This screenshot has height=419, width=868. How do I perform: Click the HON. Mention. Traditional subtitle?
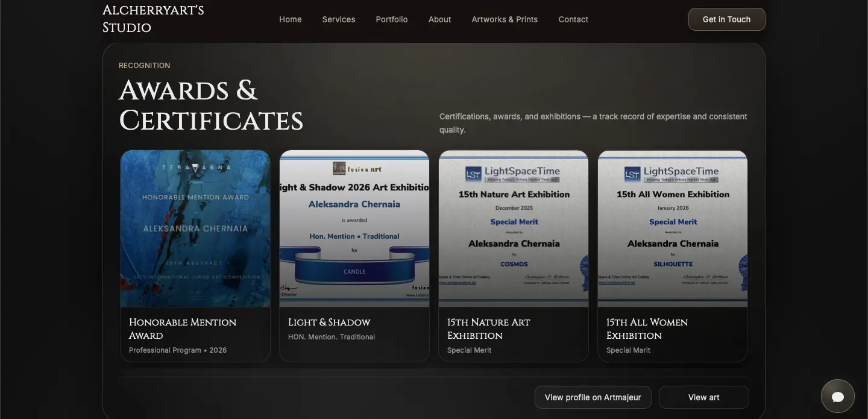pos(332,337)
